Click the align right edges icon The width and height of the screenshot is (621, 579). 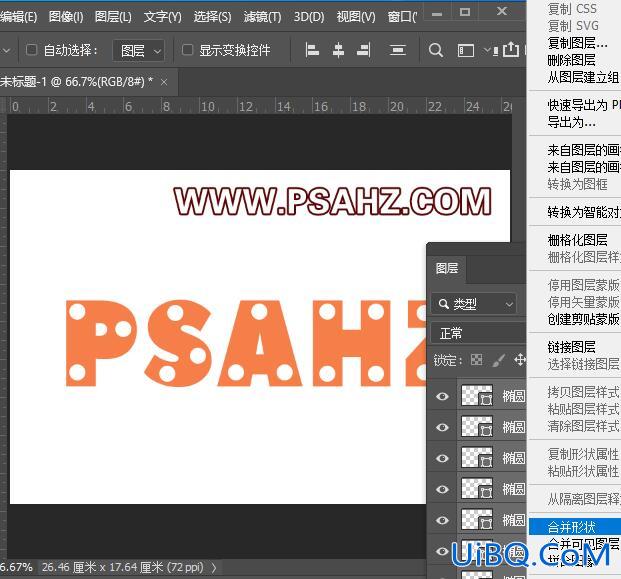point(364,50)
